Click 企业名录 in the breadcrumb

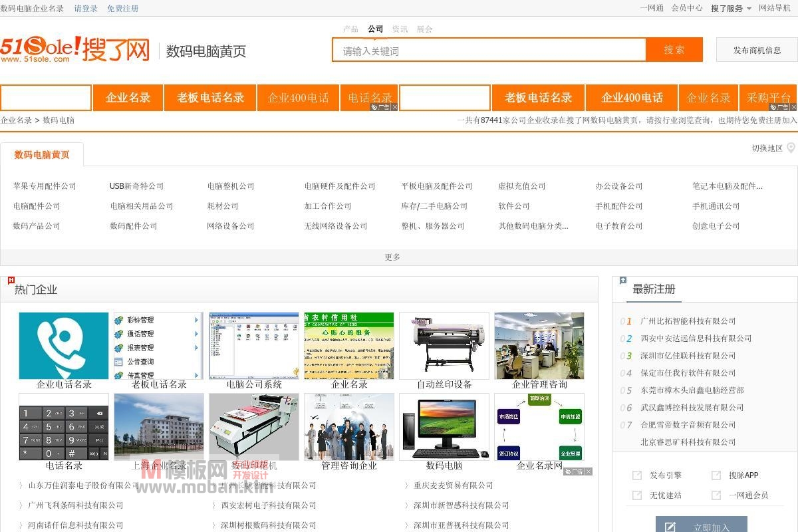point(16,120)
